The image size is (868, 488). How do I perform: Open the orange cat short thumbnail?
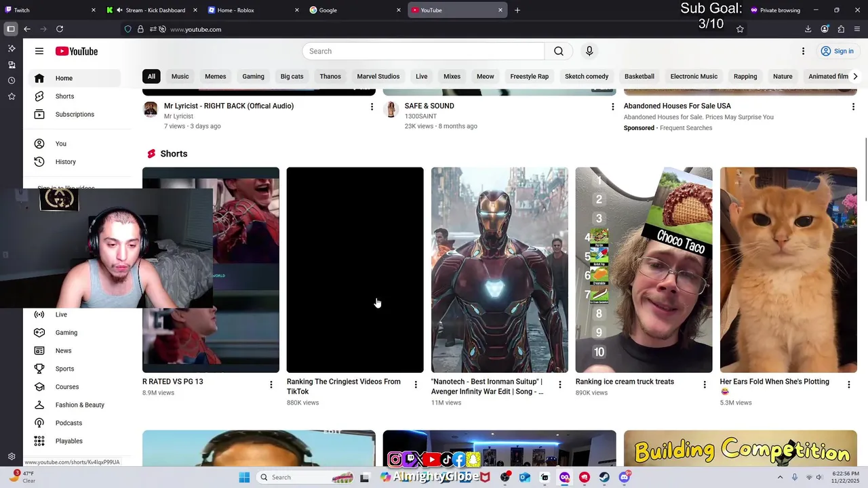pos(789,270)
